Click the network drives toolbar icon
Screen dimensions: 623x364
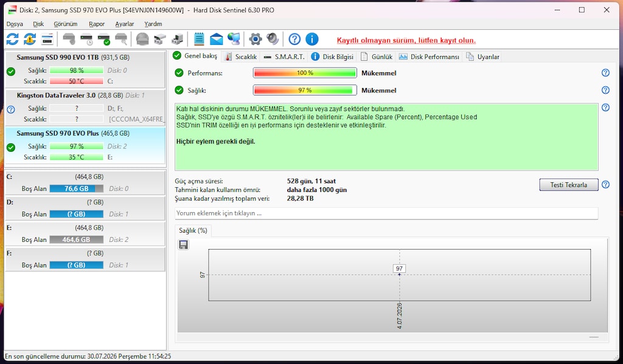(x=160, y=39)
